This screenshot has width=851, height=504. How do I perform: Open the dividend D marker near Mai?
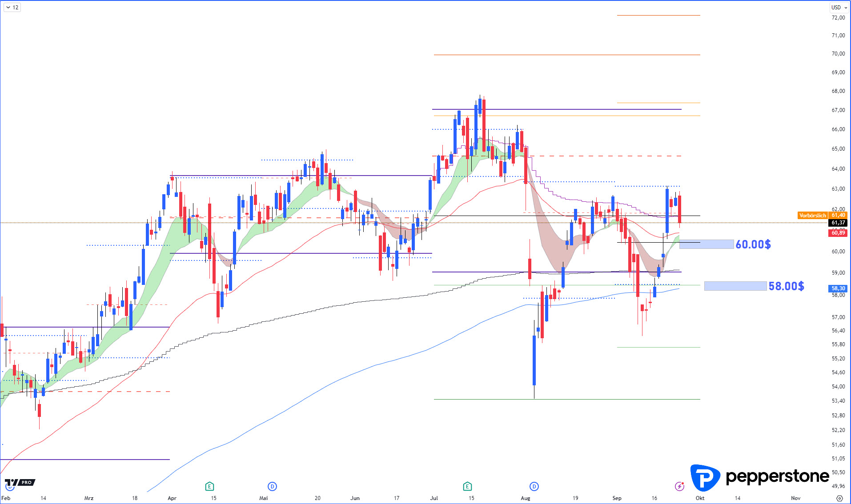tap(272, 486)
